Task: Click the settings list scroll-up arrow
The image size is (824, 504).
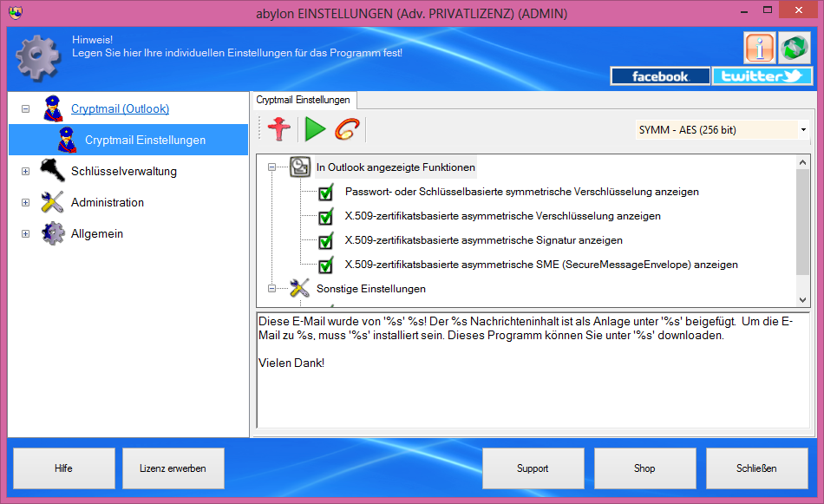Action: 802,162
